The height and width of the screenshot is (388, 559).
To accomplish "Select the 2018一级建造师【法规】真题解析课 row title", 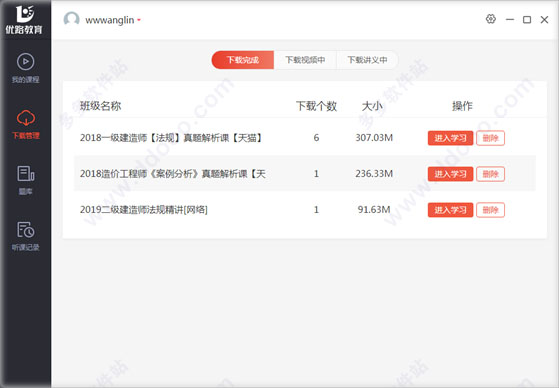I will coord(171,138).
